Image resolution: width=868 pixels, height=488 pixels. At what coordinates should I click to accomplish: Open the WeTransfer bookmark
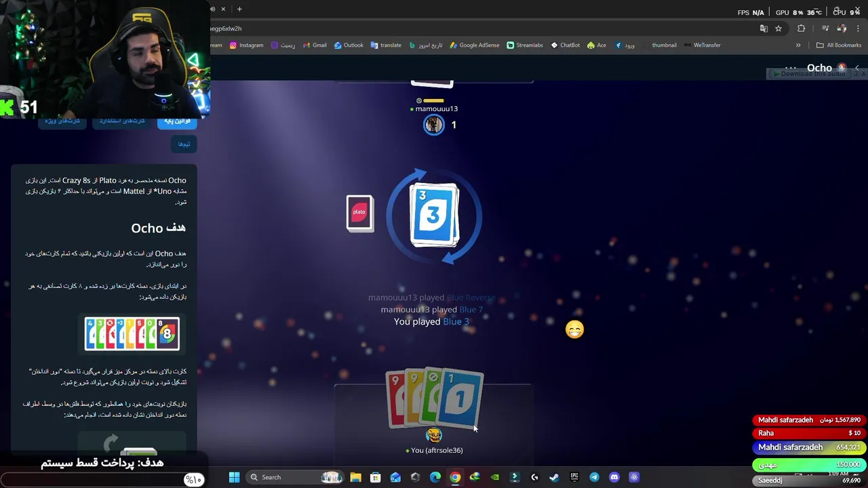[702, 45]
